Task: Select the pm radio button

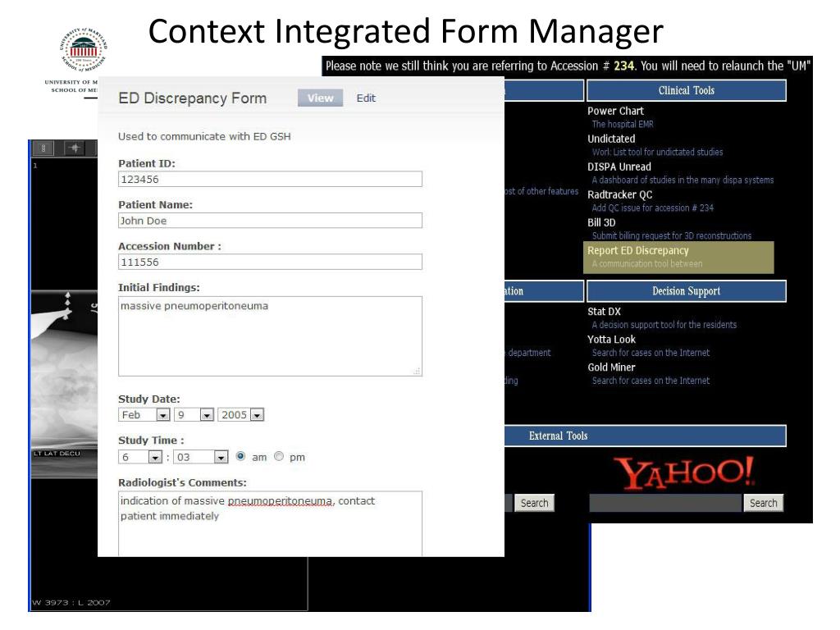Action: [279, 456]
